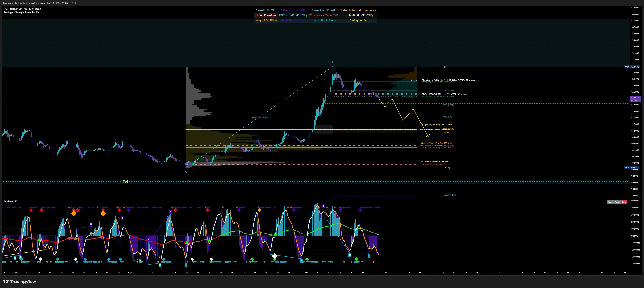Click the 'Δ B→Now: -6.348T' value

293,10
